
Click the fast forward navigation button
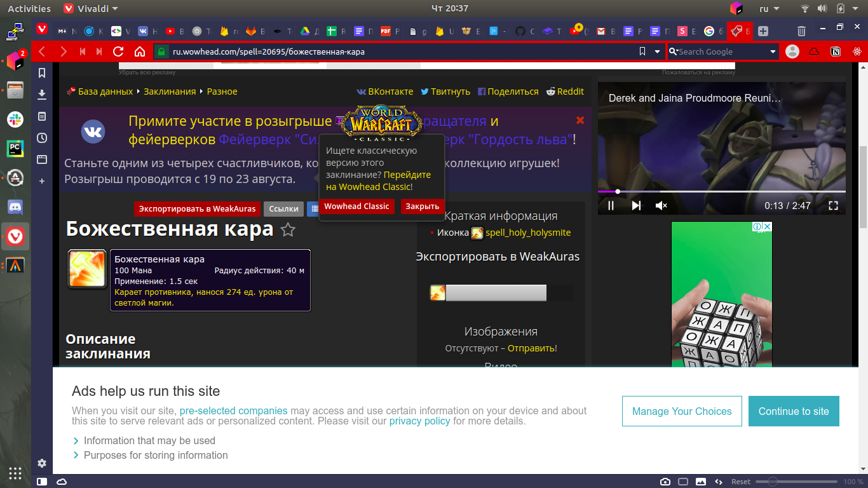click(x=99, y=51)
